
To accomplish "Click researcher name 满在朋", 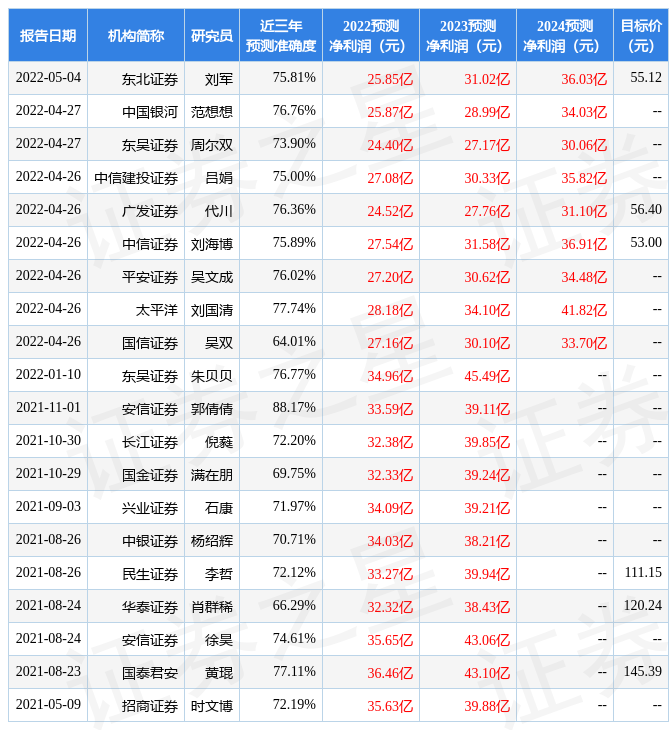I will coord(212,475).
